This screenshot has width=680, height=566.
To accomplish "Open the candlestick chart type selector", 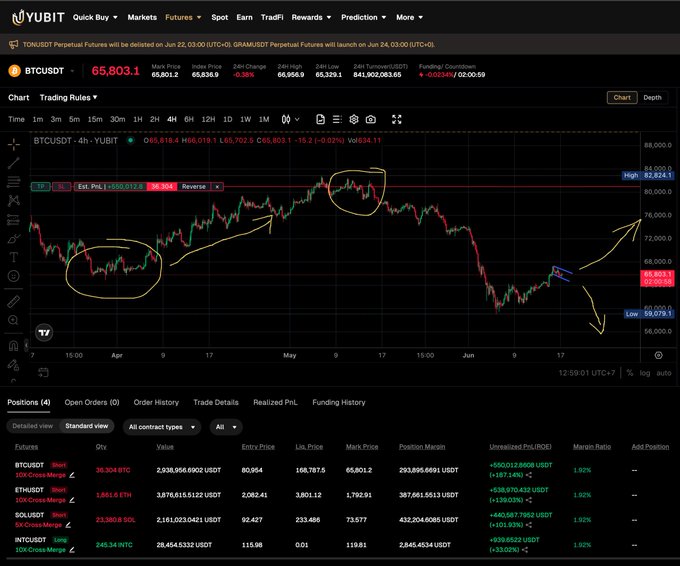I will point(290,119).
